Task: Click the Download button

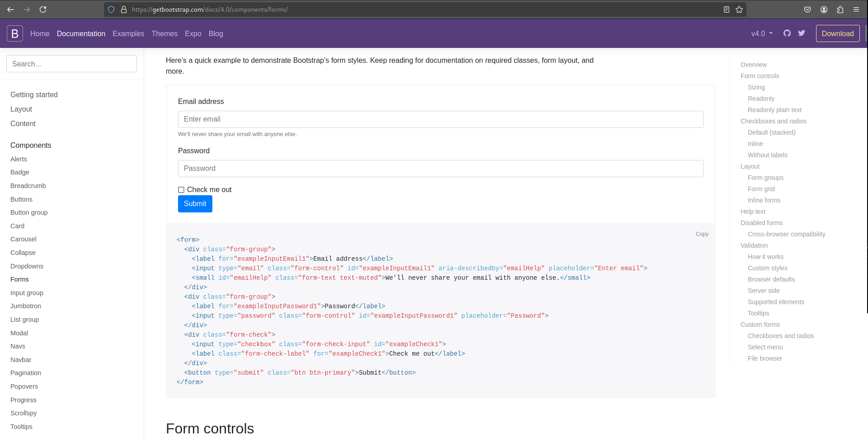Action: click(x=838, y=33)
